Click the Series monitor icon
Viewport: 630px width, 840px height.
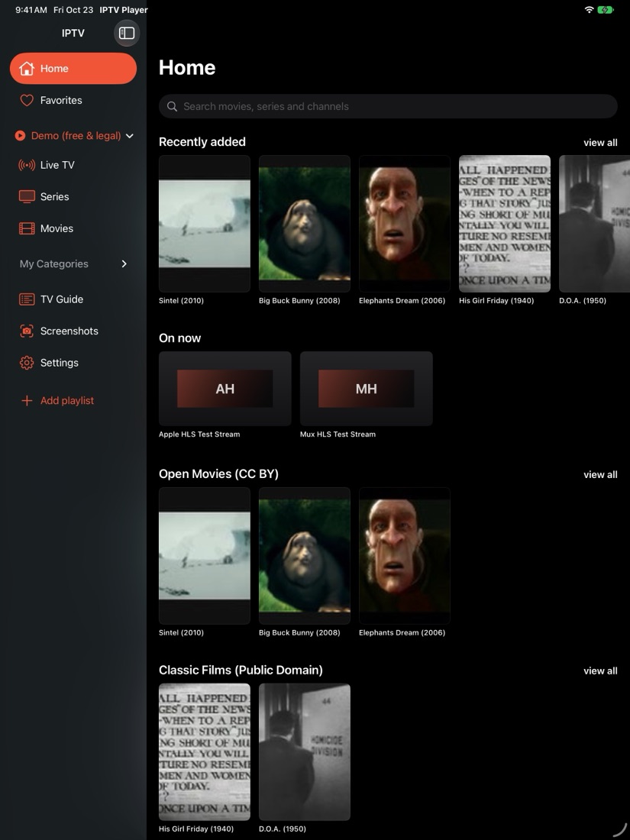(x=26, y=196)
